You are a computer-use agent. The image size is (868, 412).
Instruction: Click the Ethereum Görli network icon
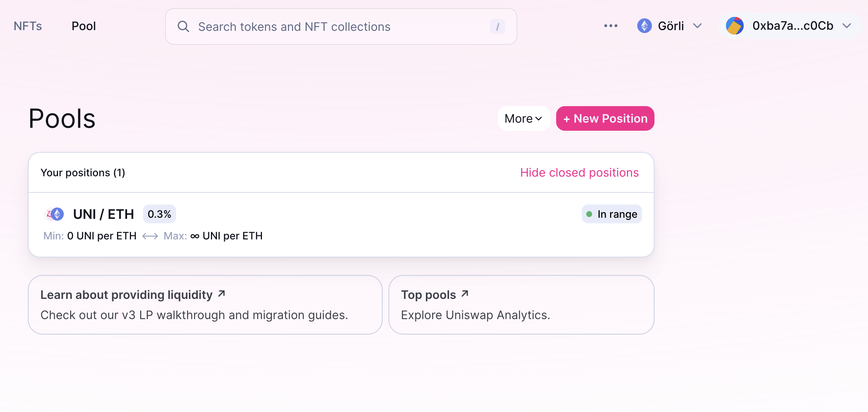tap(644, 26)
